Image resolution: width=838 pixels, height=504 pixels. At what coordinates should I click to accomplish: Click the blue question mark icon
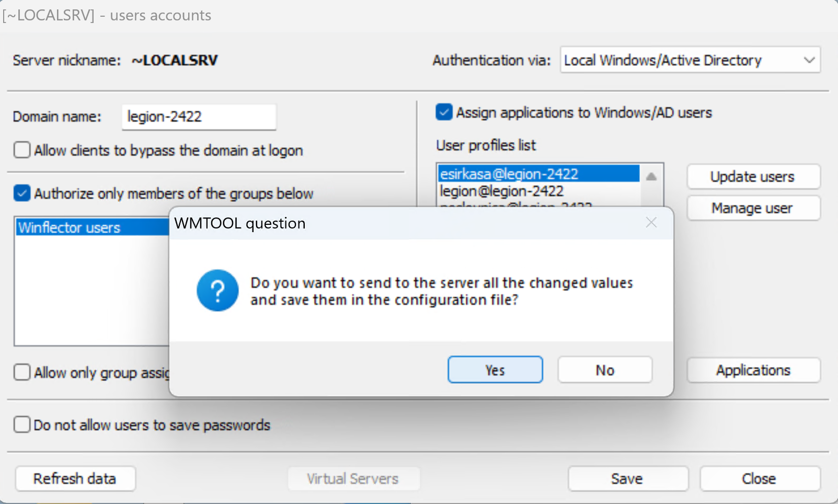click(217, 291)
